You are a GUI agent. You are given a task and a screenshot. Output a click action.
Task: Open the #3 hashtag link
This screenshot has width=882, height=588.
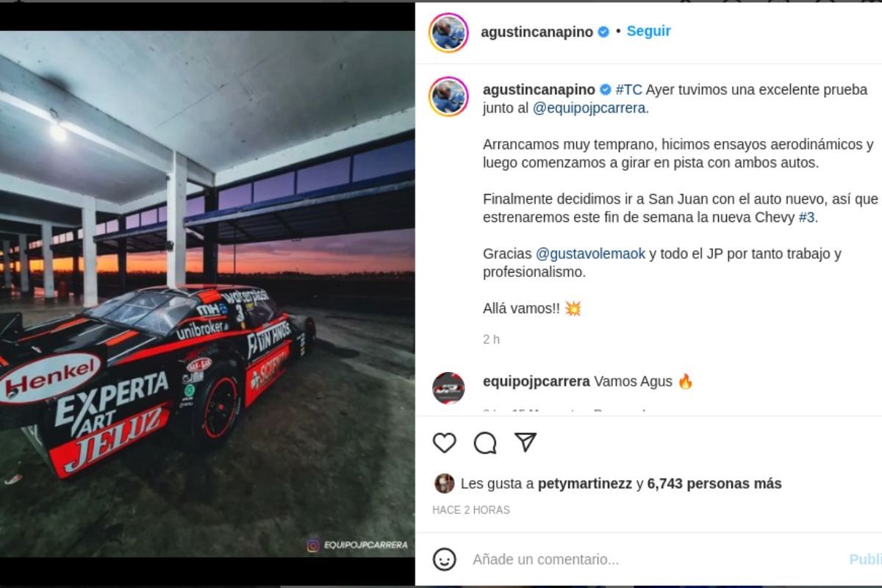(806, 218)
